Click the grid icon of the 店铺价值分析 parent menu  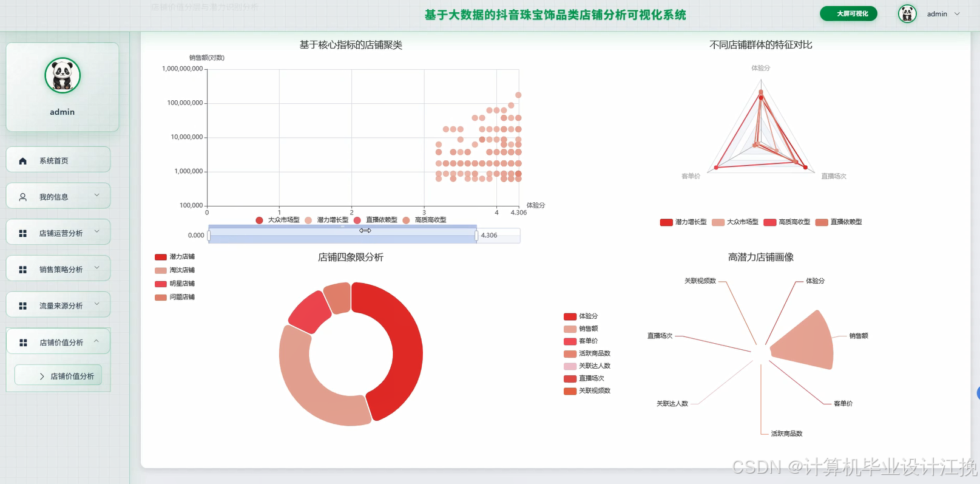pyautogui.click(x=23, y=343)
